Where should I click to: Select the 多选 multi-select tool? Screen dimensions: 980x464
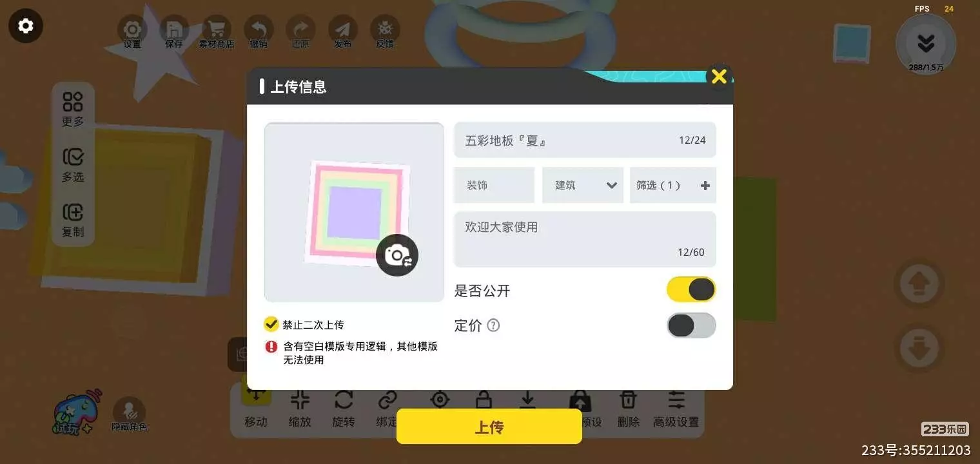pyautogui.click(x=73, y=166)
